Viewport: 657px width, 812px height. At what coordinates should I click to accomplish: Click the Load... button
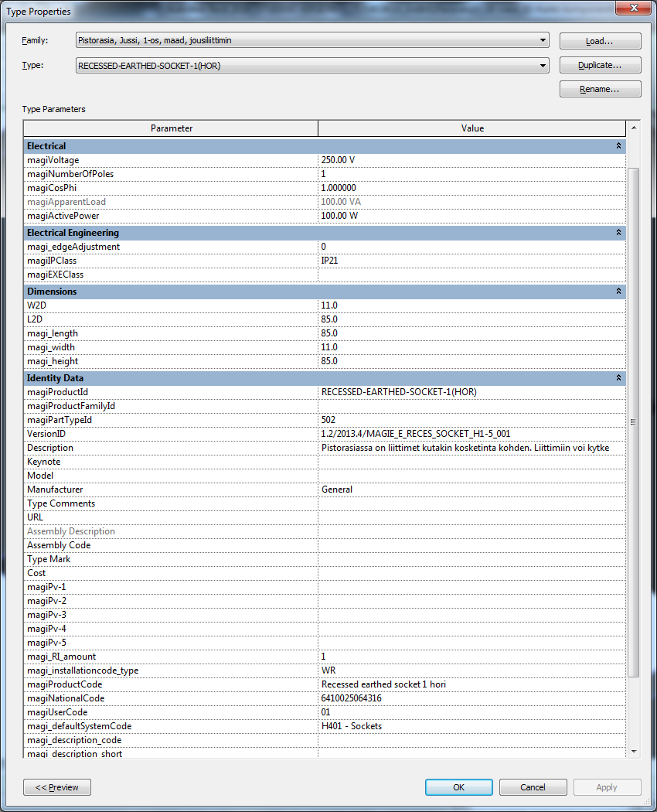(x=600, y=41)
